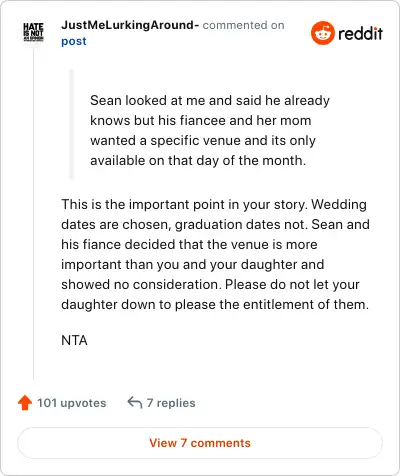The image size is (400, 476).
Task: Click the quoted text beginning "Sean looked at me"
Action: [210, 130]
